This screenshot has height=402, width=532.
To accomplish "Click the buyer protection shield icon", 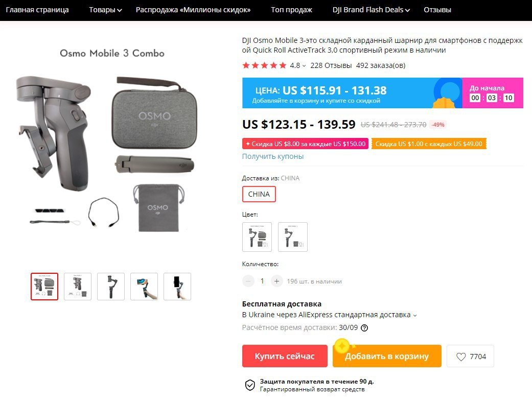I will click(x=250, y=385).
